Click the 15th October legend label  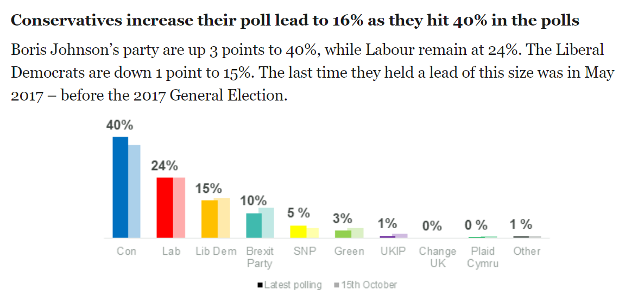(369, 285)
